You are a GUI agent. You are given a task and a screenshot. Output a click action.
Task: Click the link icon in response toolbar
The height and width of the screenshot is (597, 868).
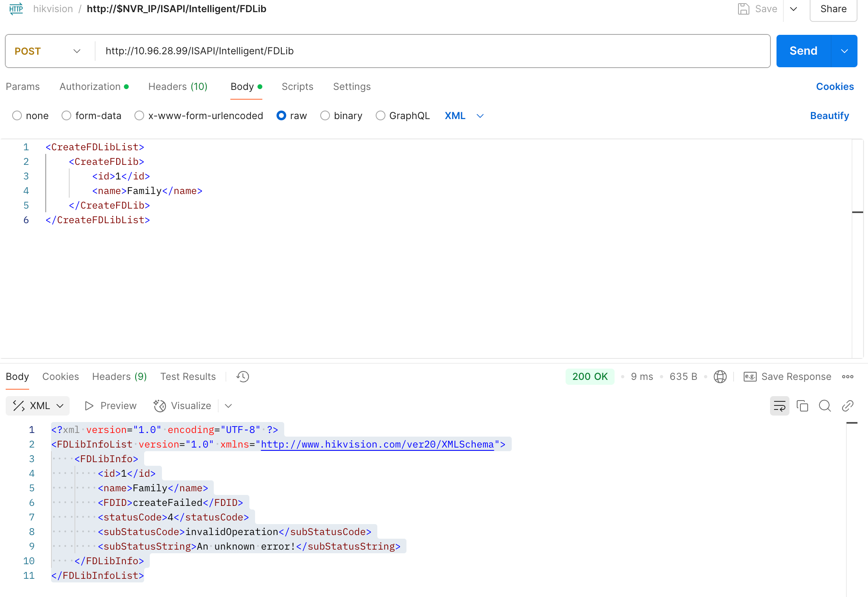847,405
